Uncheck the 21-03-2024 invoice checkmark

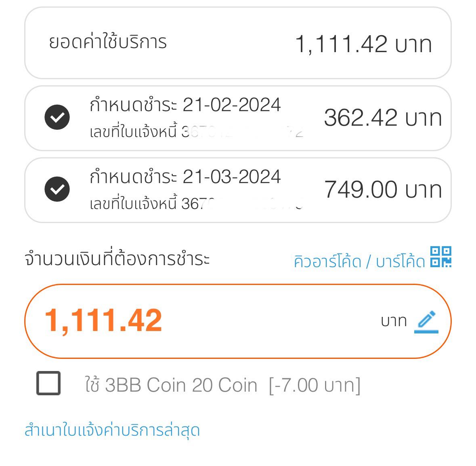57,189
